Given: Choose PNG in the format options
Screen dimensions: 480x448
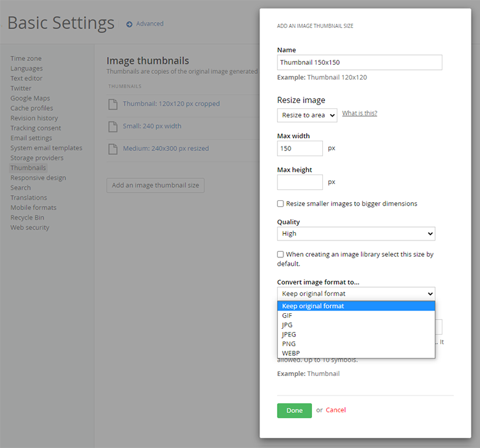Looking at the screenshot, I should pyautogui.click(x=289, y=344).
